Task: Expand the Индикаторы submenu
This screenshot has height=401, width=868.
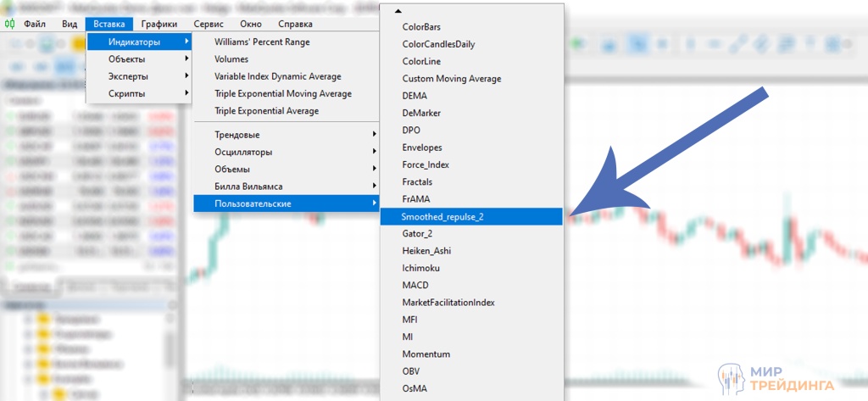Action: [x=134, y=42]
